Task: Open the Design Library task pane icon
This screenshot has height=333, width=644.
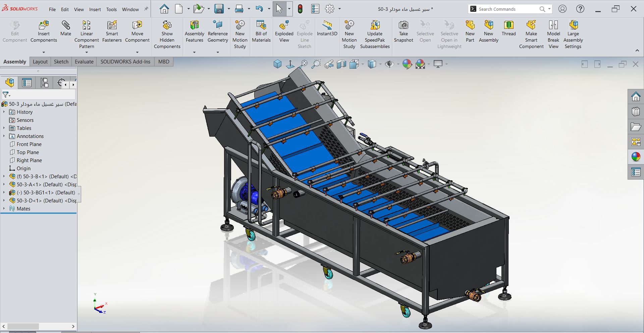Action: tap(636, 111)
